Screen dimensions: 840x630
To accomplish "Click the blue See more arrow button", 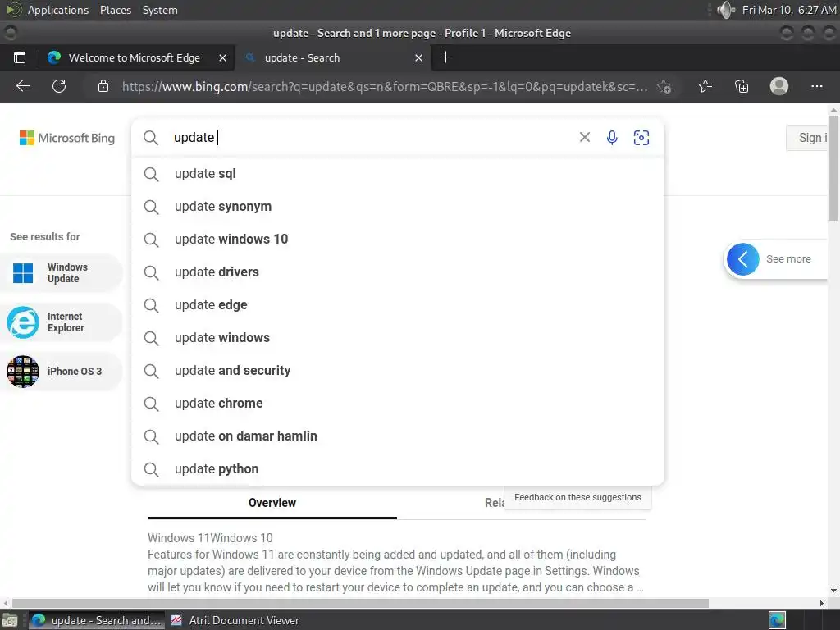I will click(x=742, y=259).
